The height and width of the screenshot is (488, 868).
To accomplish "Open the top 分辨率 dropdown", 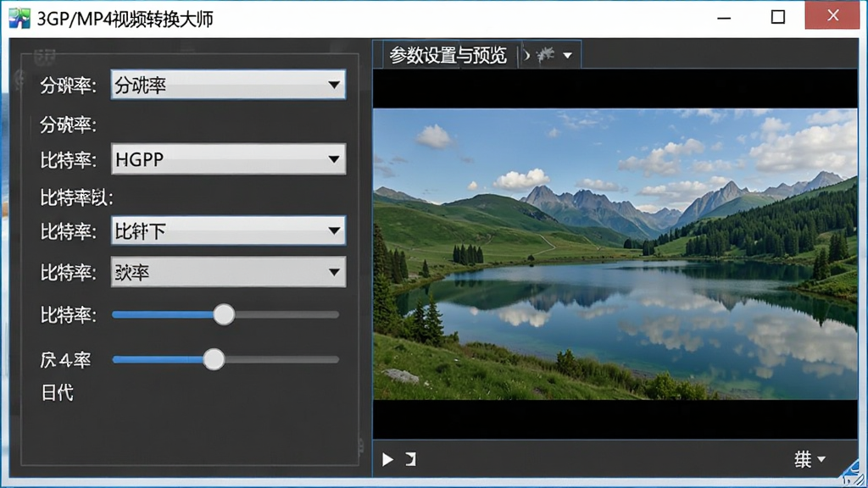I will tap(228, 85).
